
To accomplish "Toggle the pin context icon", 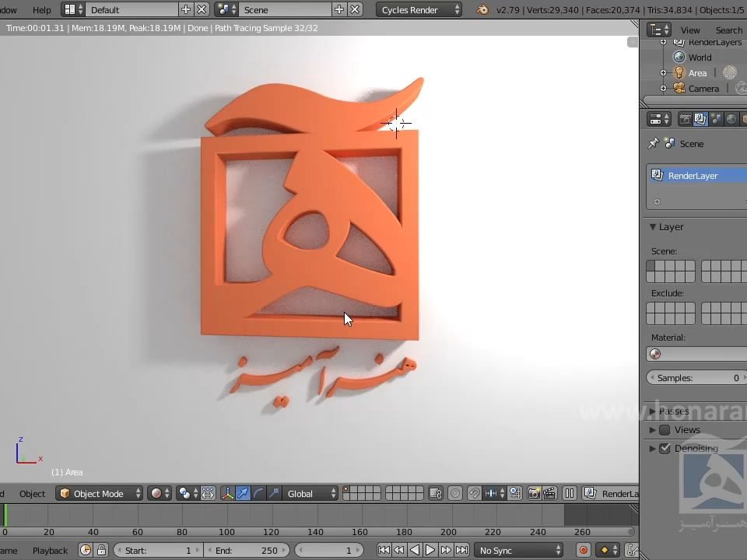I will tap(653, 143).
